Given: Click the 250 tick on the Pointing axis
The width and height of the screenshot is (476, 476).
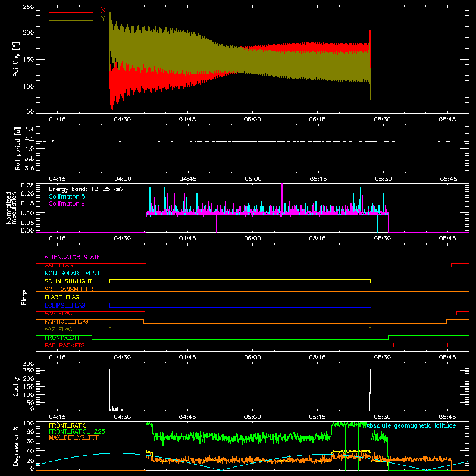Looking at the screenshot, I should pyautogui.click(x=29, y=7).
